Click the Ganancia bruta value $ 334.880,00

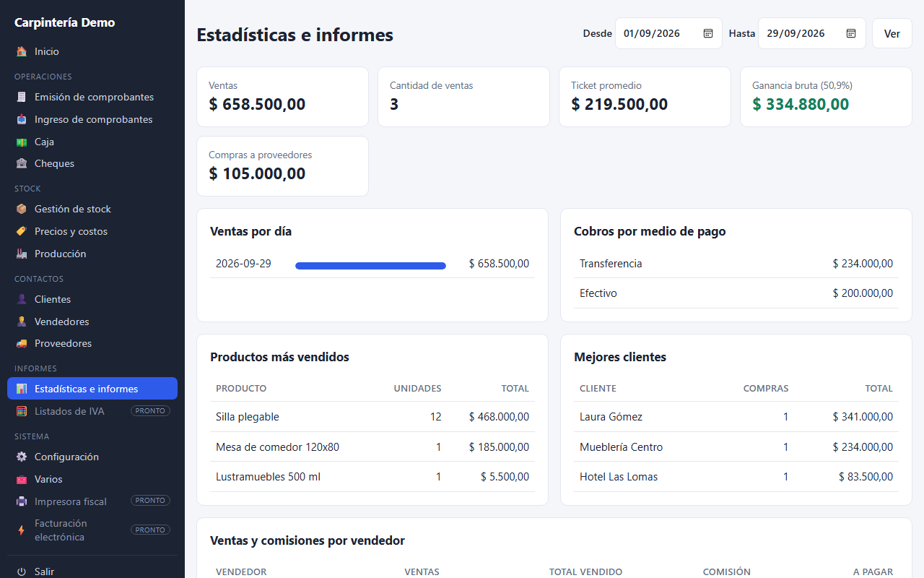(x=801, y=104)
